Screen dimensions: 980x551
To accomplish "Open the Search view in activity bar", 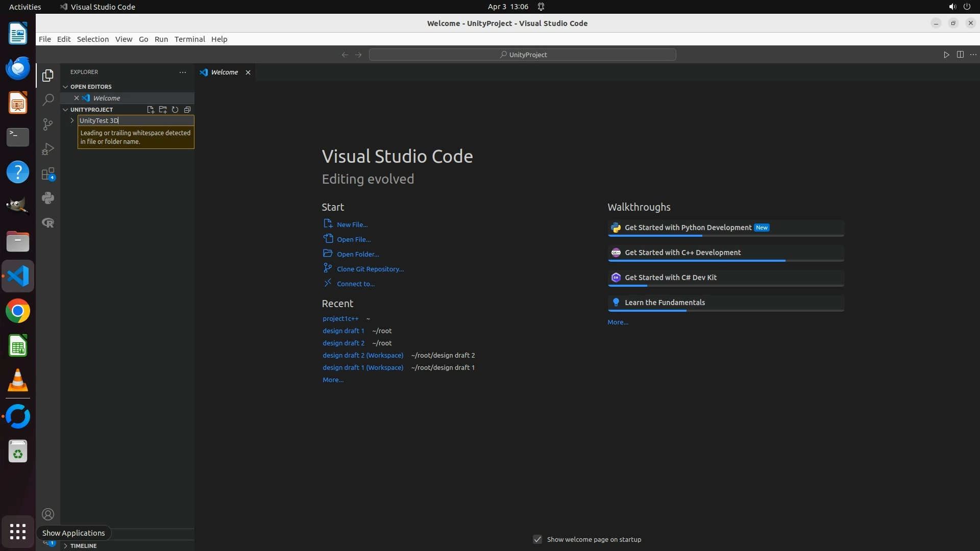I will [48, 99].
